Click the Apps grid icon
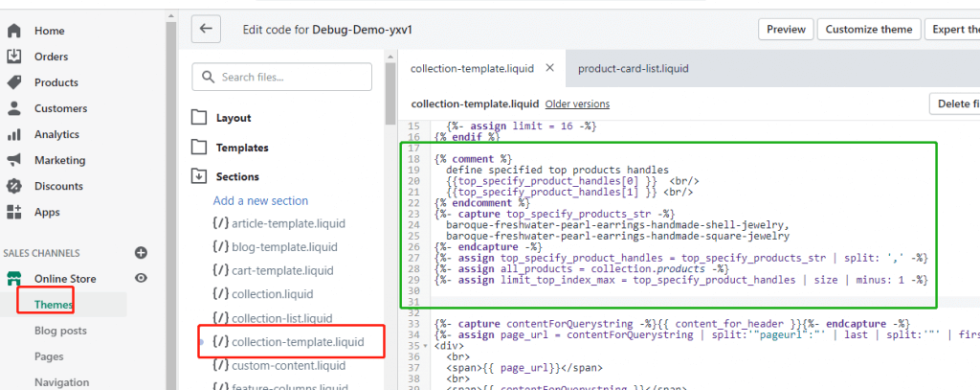 (14, 212)
